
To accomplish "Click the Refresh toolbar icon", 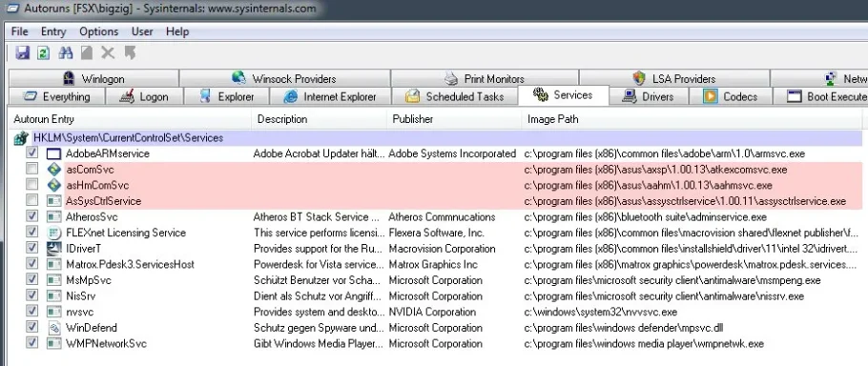I will [x=43, y=53].
